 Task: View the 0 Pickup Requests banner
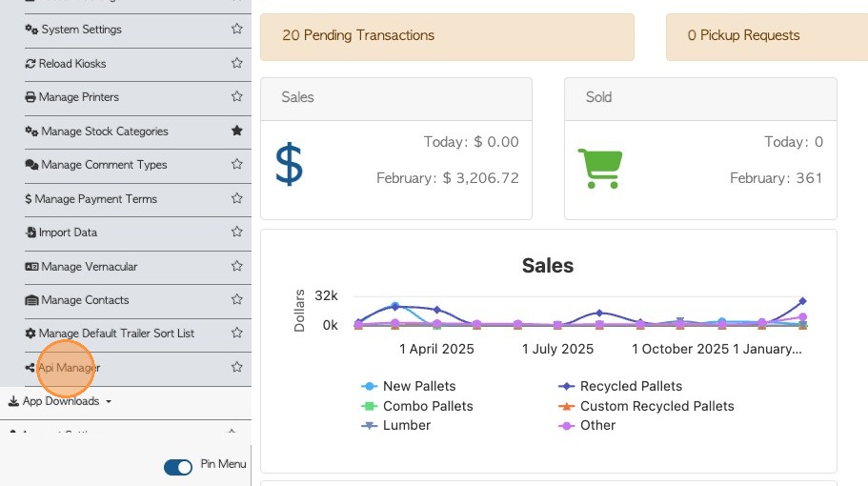coord(743,35)
